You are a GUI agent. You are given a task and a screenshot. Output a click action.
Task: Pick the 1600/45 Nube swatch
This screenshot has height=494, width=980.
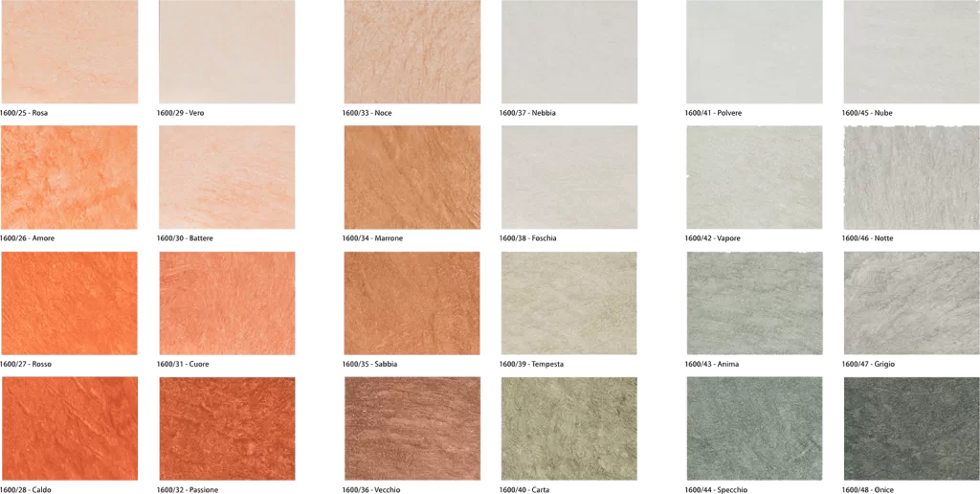[x=912, y=52]
